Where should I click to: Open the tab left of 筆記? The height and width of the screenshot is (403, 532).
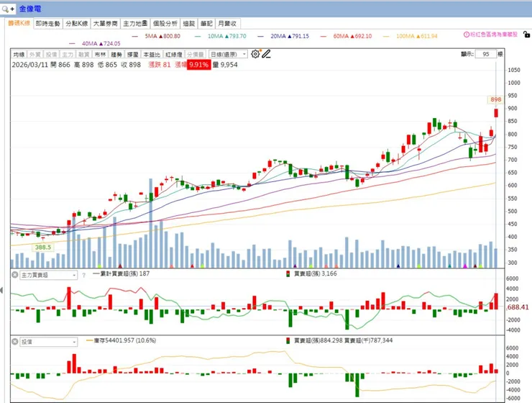click(189, 24)
